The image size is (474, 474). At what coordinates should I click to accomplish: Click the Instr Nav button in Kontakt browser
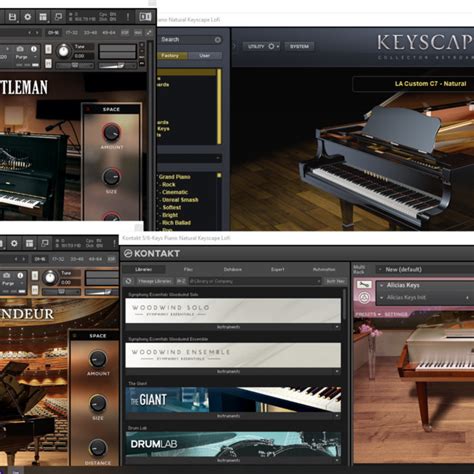[335, 281]
